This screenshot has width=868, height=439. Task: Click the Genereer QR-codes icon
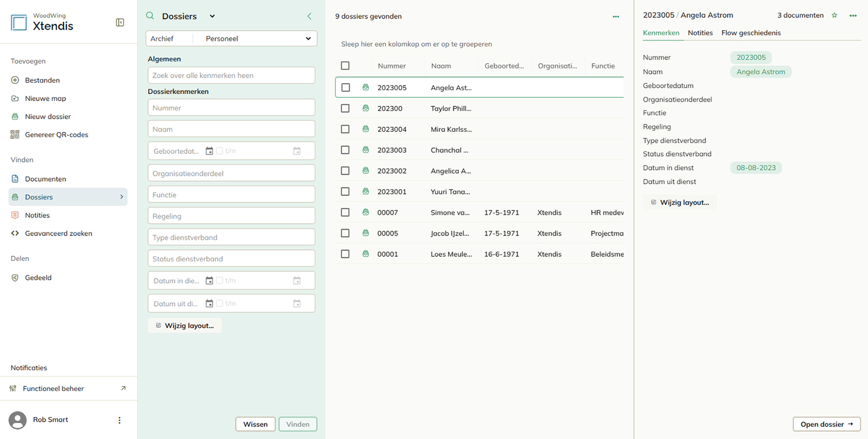(x=15, y=135)
